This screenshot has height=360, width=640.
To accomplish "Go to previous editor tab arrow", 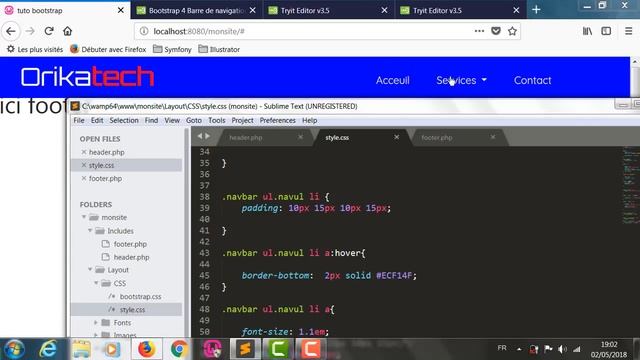I will pyautogui.click(x=200, y=136).
